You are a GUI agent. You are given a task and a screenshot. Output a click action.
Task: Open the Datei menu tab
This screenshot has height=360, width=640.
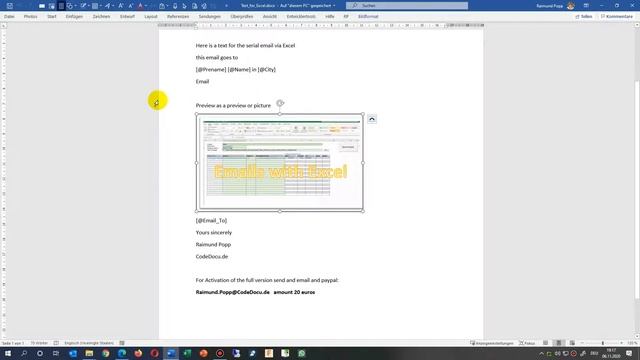point(9,16)
